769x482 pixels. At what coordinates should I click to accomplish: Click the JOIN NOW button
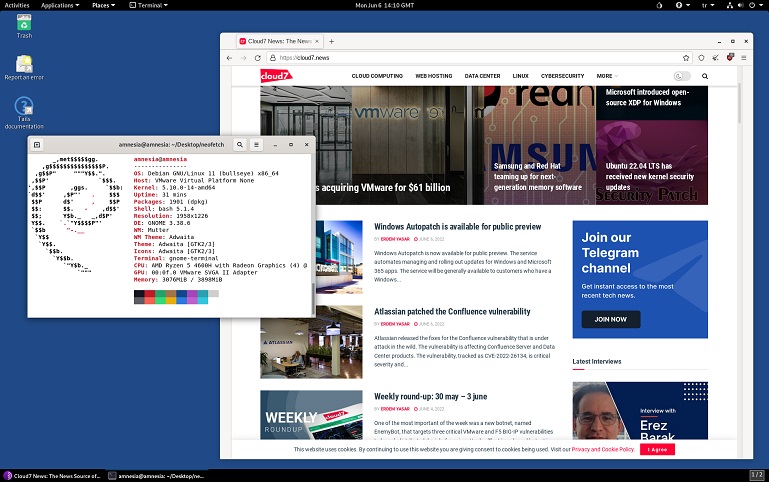(x=611, y=319)
